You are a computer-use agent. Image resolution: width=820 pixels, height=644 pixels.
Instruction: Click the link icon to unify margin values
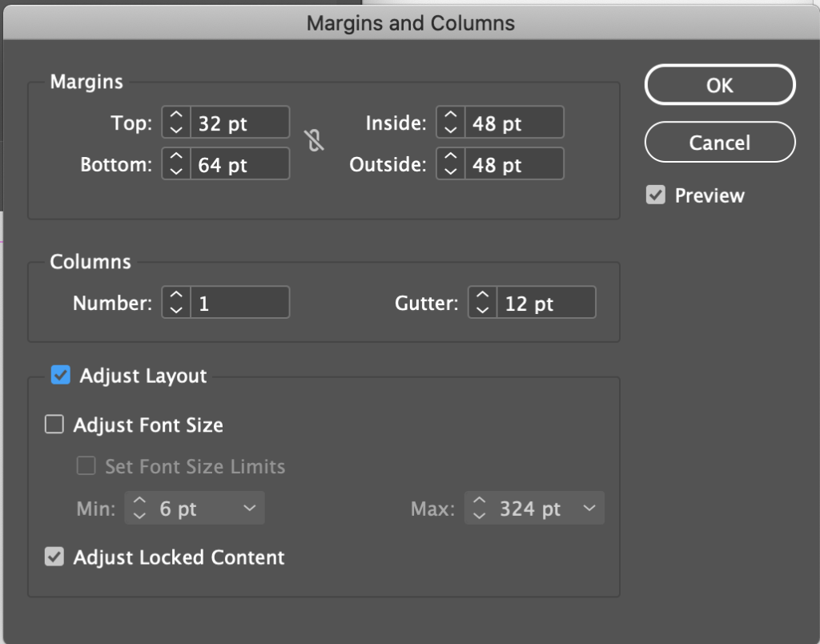[x=314, y=141]
